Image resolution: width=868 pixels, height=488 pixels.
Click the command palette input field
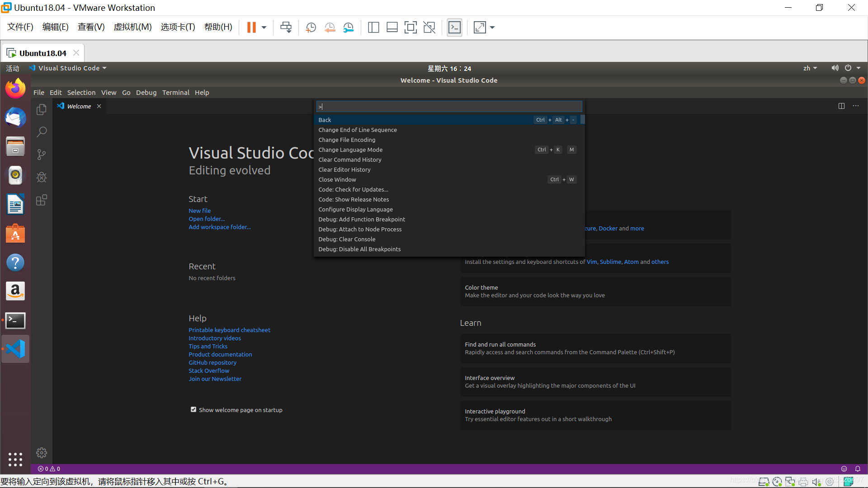tap(448, 107)
